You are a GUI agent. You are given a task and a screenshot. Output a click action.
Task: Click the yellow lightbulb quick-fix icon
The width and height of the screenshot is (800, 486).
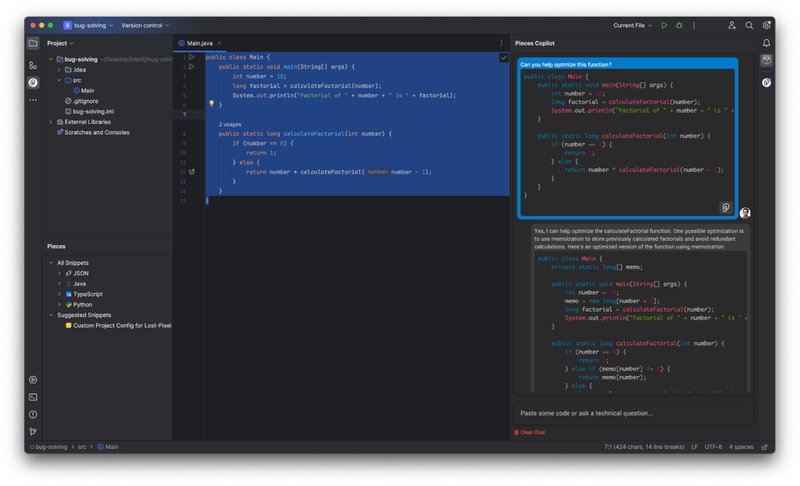211,104
